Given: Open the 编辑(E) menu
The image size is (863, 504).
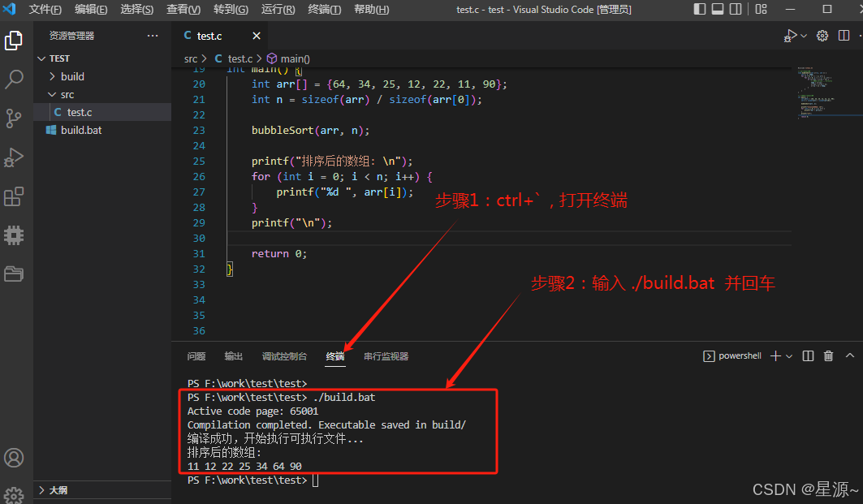Looking at the screenshot, I should pos(91,10).
